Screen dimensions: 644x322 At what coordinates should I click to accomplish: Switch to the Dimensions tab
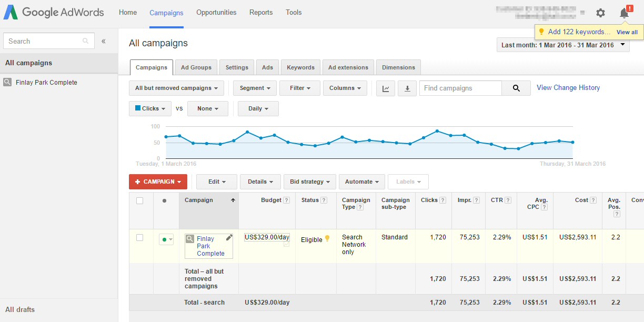point(398,67)
